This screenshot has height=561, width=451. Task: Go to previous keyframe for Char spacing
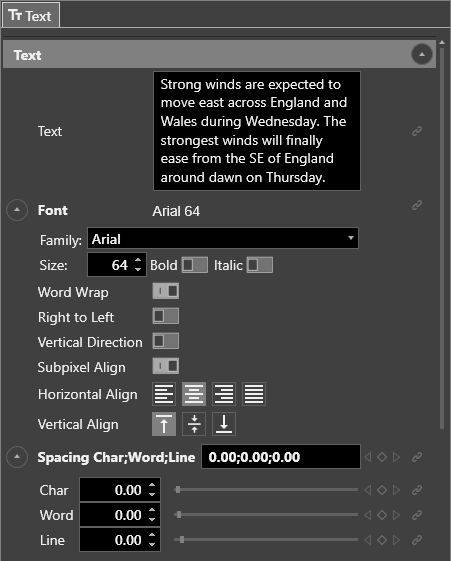pyautogui.click(x=368, y=490)
